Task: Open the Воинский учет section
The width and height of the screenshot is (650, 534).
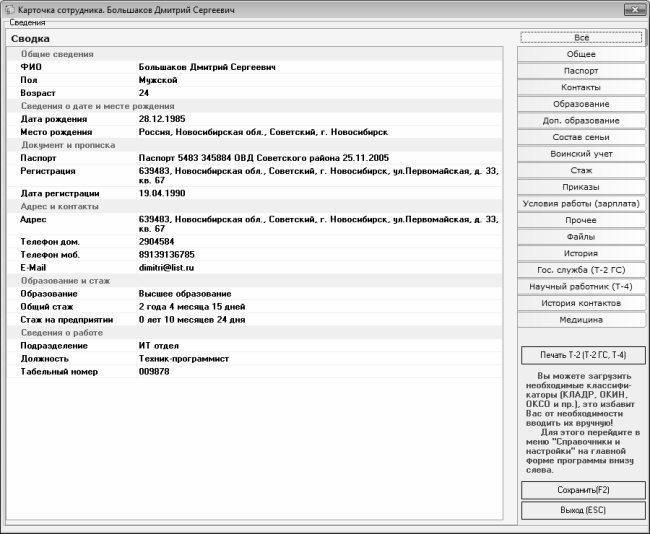Action: 581,154
